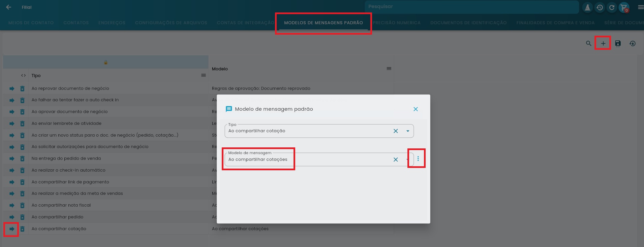This screenshot has height=247, width=644.
Task: Go to Documentos de Identificação tab
Action: [468, 23]
